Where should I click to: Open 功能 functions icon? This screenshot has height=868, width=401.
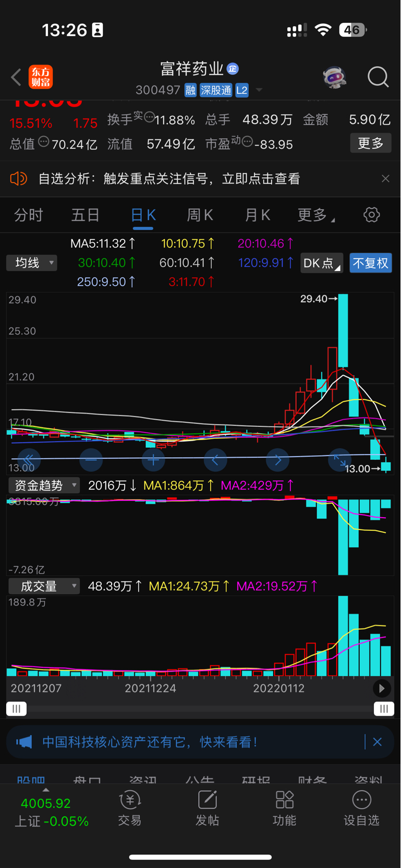(284, 808)
